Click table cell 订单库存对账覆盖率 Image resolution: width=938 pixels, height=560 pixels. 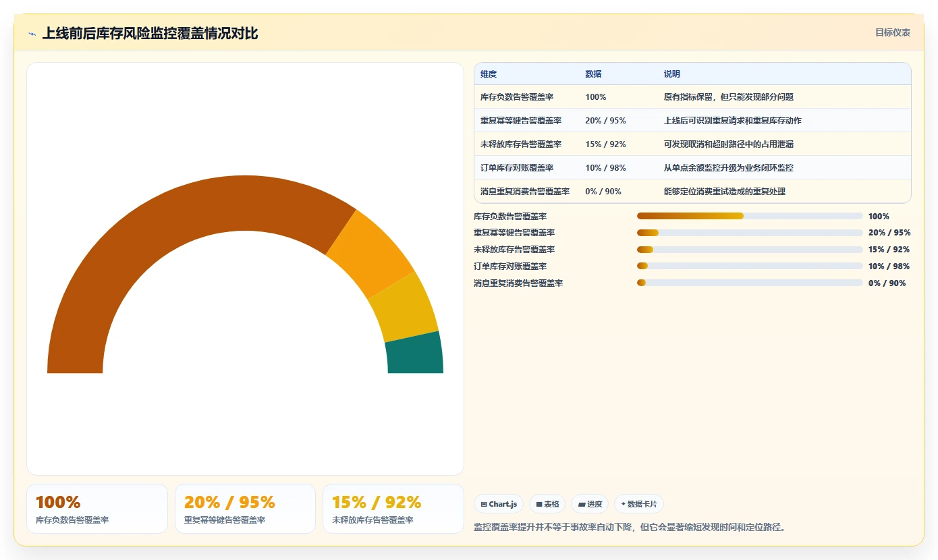click(517, 168)
